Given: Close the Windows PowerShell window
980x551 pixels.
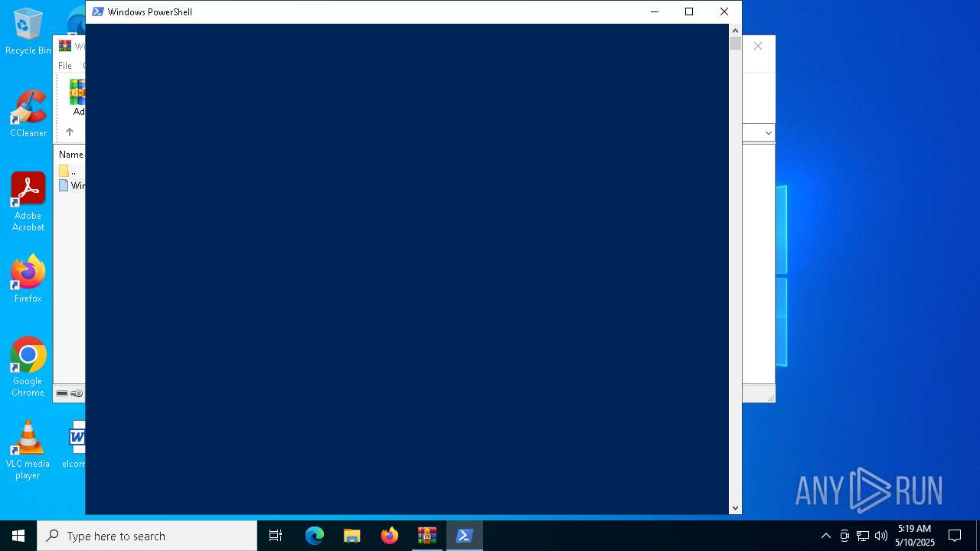Looking at the screenshot, I should (724, 11).
